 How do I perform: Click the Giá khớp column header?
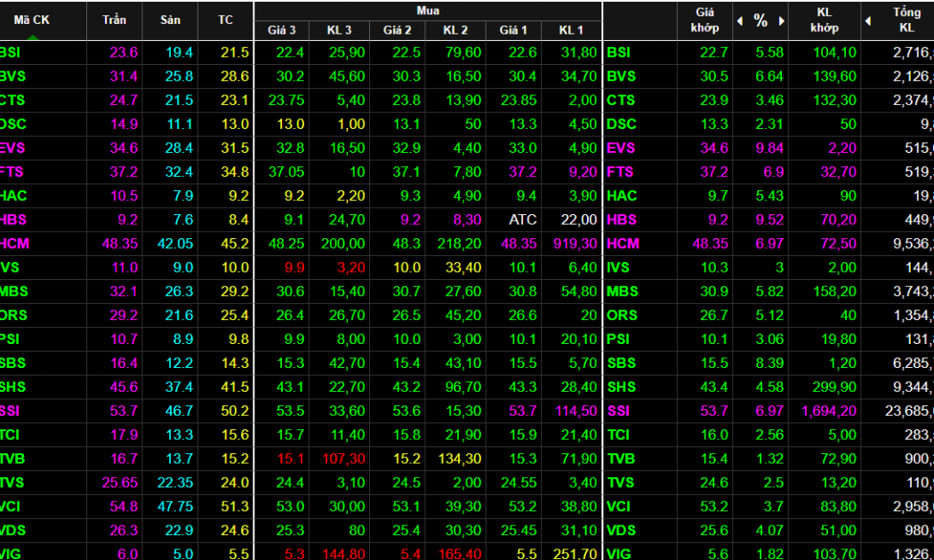pos(705,20)
